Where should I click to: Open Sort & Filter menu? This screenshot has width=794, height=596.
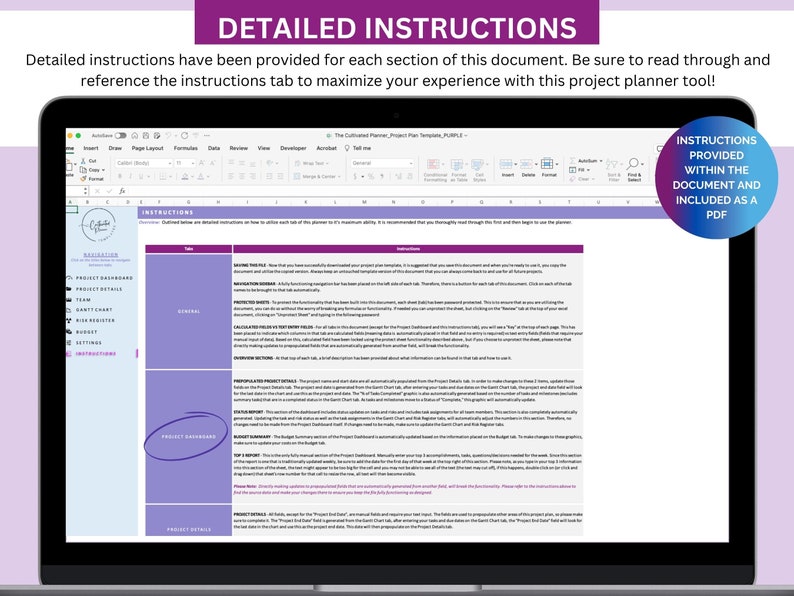613,170
